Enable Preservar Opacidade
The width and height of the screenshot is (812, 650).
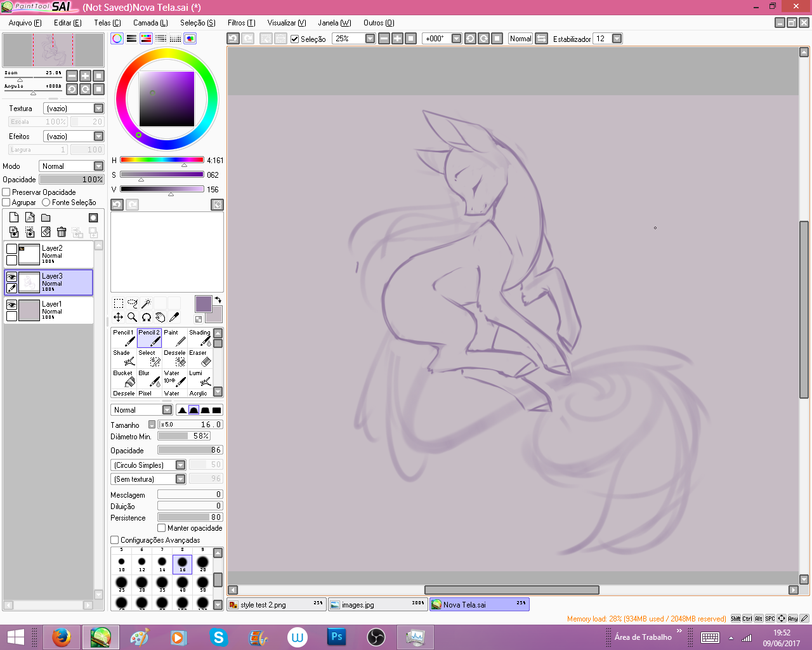pyautogui.click(x=6, y=192)
